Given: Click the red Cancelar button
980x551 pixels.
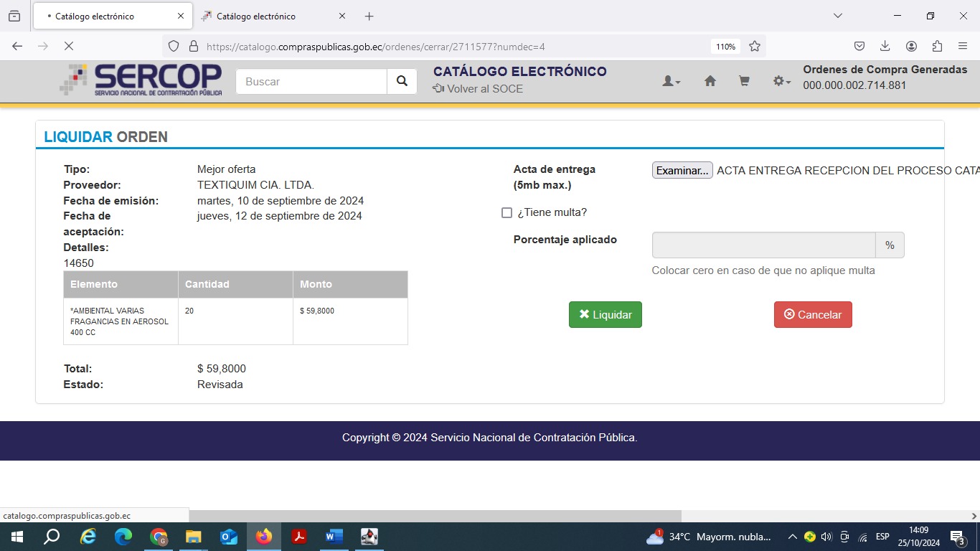Looking at the screenshot, I should point(813,315).
